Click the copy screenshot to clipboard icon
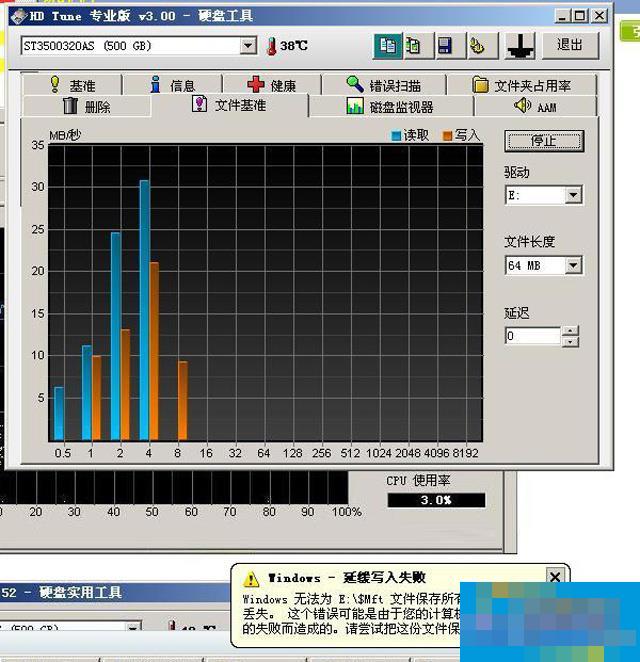The image size is (640, 662). coord(418,45)
